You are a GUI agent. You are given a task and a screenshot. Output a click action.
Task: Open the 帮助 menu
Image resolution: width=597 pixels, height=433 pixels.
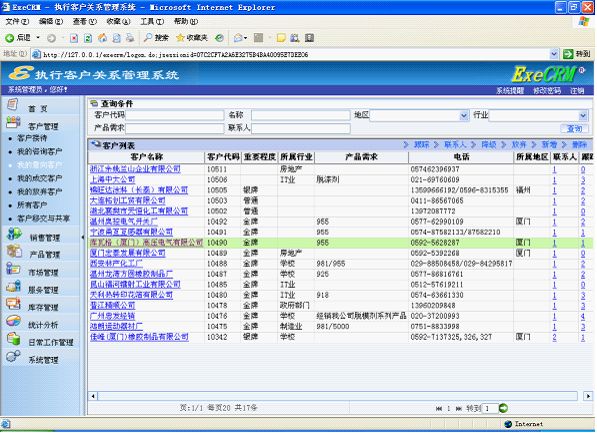click(186, 22)
